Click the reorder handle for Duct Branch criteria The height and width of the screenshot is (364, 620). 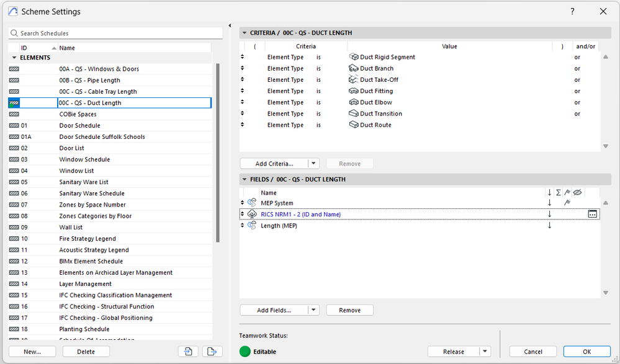[243, 68]
